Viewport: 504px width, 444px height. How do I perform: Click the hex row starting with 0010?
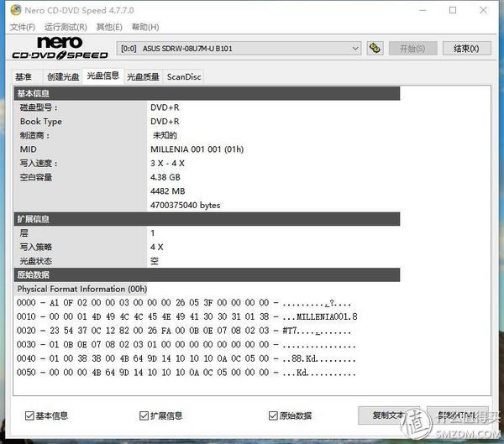click(187, 316)
